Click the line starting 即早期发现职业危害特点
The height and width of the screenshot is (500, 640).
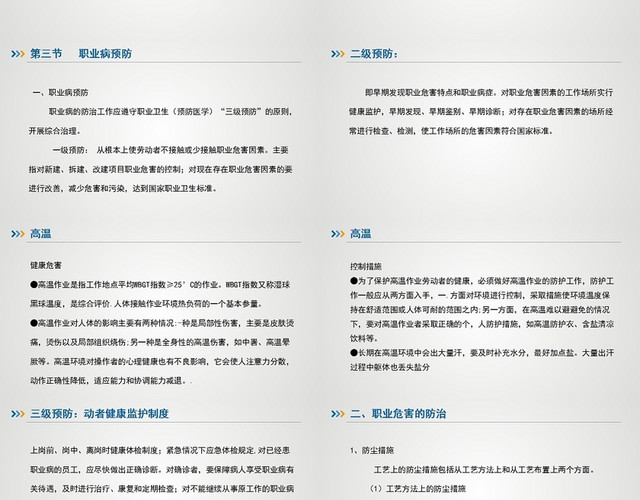click(x=489, y=93)
